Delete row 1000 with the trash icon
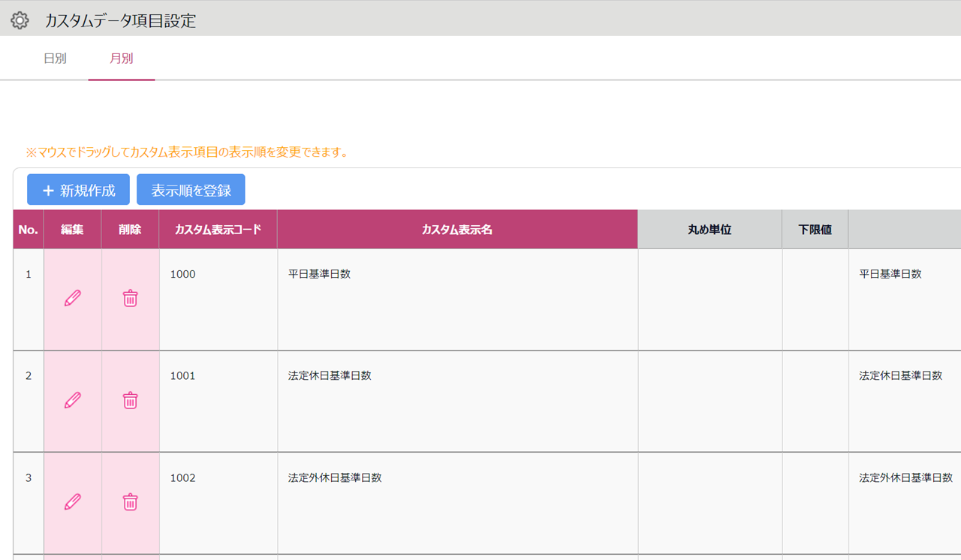 tap(131, 298)
